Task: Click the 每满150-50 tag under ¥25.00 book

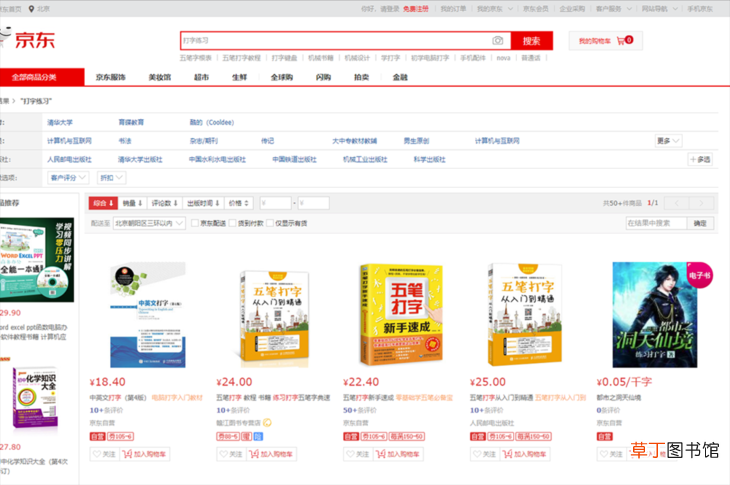Action: (x=534, y=437)
